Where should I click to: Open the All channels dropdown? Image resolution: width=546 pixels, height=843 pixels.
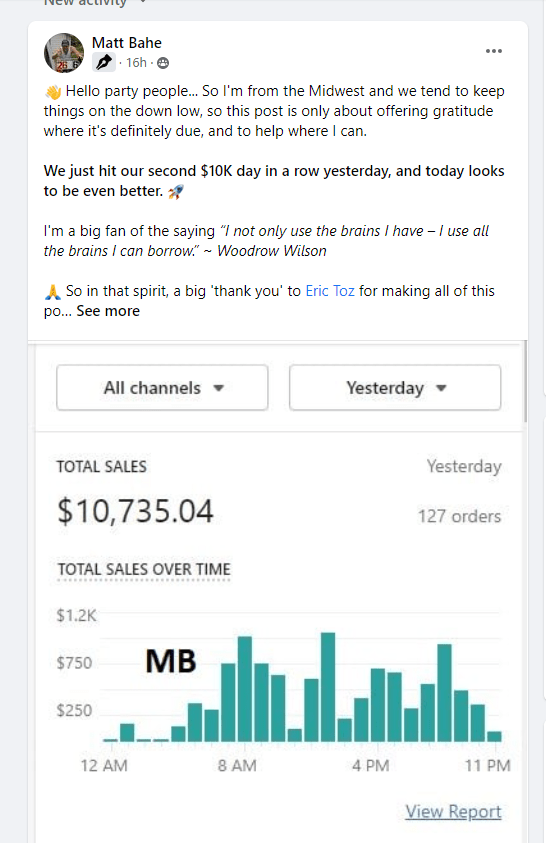pyautogui.click(x=162, y=388)
